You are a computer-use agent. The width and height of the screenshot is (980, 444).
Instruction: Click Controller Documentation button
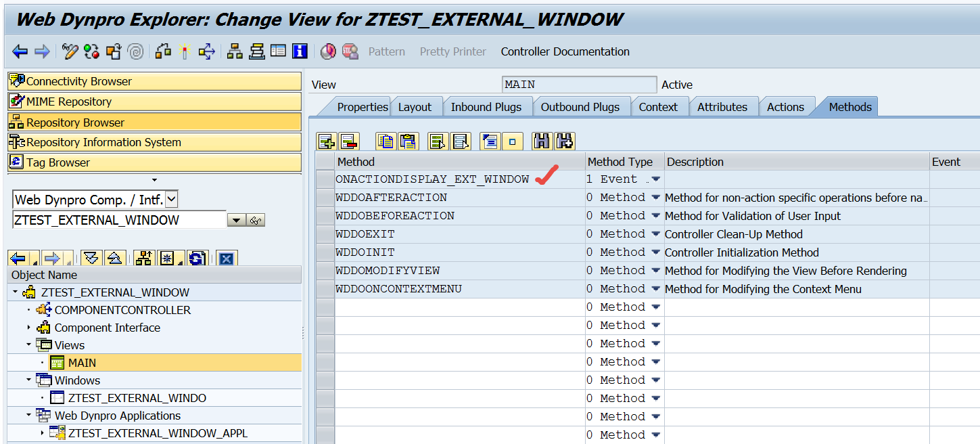tap(565, 51)
